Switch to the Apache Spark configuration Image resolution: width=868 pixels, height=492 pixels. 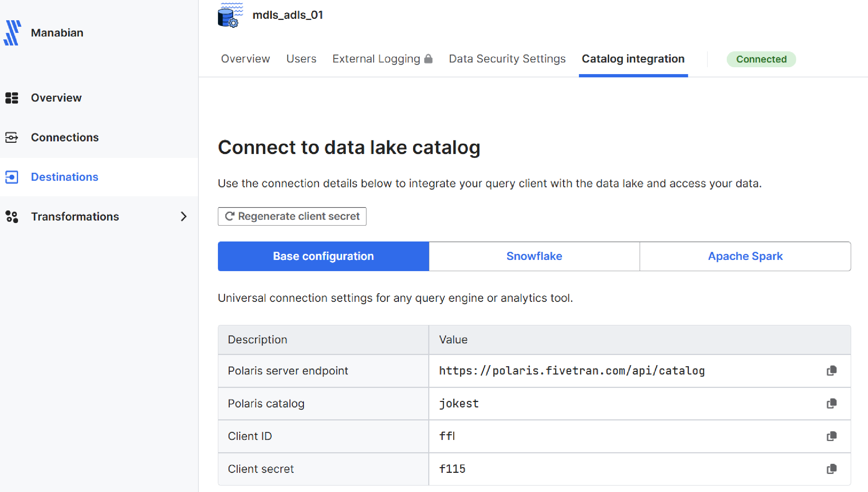745,256
